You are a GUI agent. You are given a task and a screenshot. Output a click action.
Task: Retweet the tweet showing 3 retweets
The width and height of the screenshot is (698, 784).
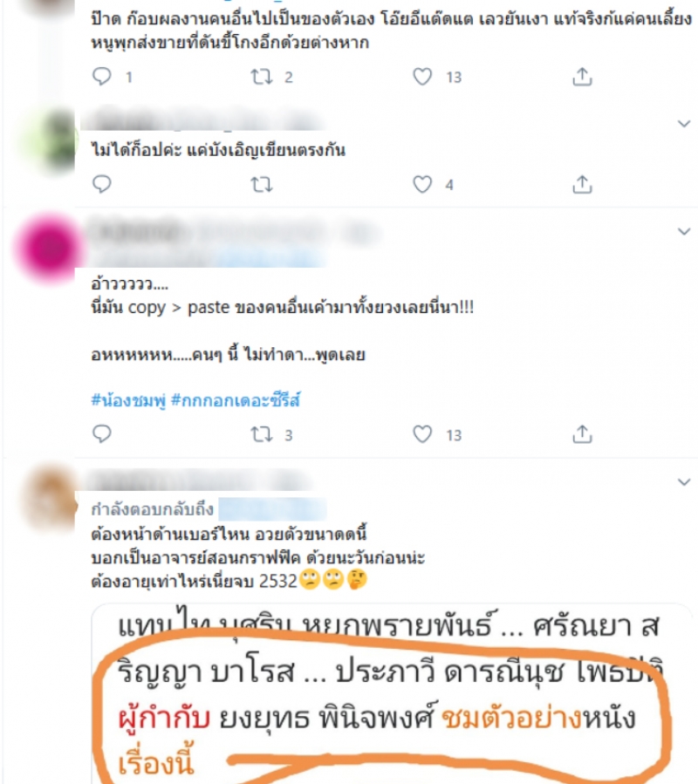tap(261, 434)
